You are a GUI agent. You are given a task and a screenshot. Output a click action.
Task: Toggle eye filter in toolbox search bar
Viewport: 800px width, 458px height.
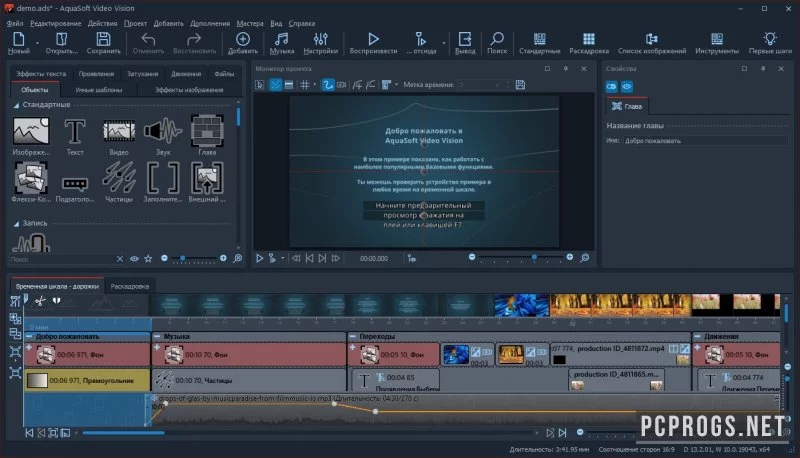pos(134,259)
